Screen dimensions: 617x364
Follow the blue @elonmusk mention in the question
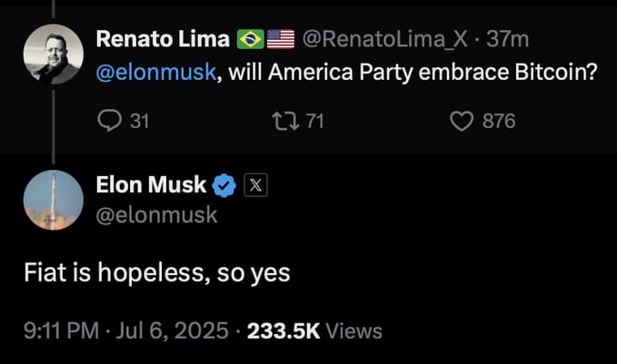[x=156, y=72]
